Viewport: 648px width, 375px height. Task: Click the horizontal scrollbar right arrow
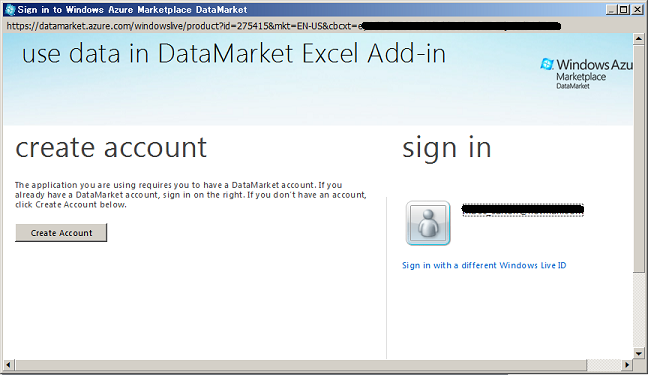pos(627,365)
